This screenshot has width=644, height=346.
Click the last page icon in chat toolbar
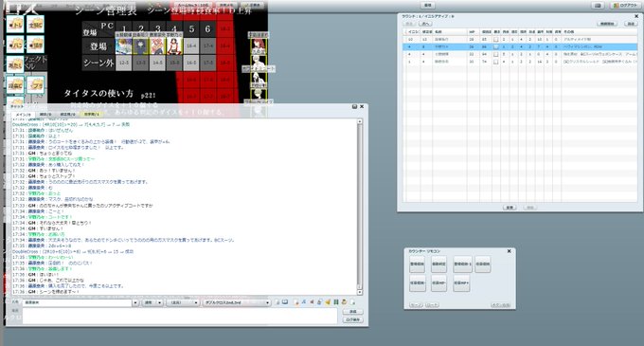[352, 302]
